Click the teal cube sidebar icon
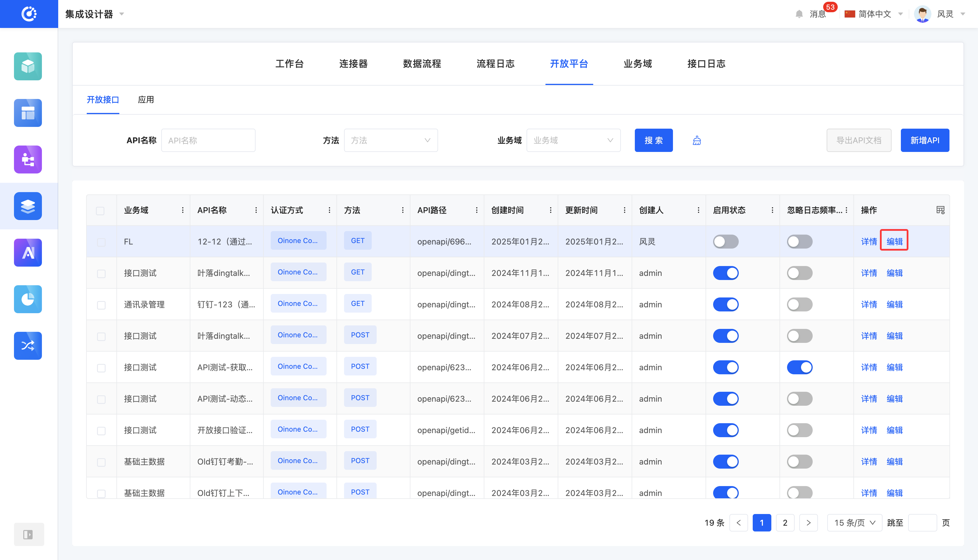Image resolution: width=978 pixels, height=560 pixels. point(28,66)
